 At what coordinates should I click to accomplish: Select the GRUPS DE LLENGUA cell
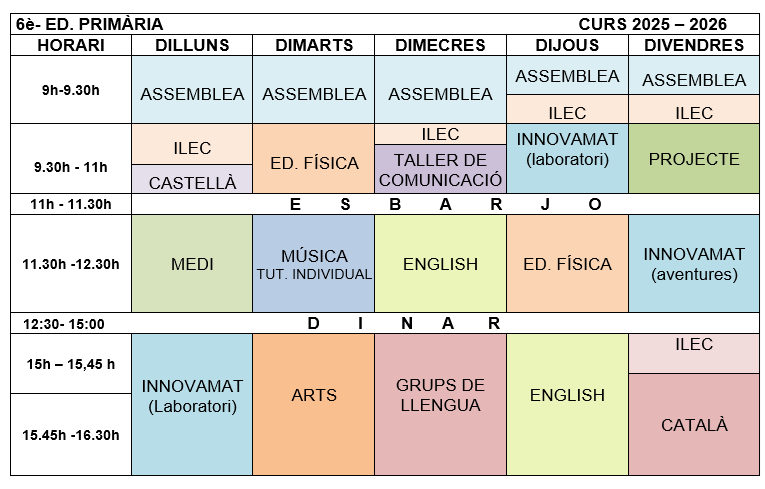click(x=440, y=395)
